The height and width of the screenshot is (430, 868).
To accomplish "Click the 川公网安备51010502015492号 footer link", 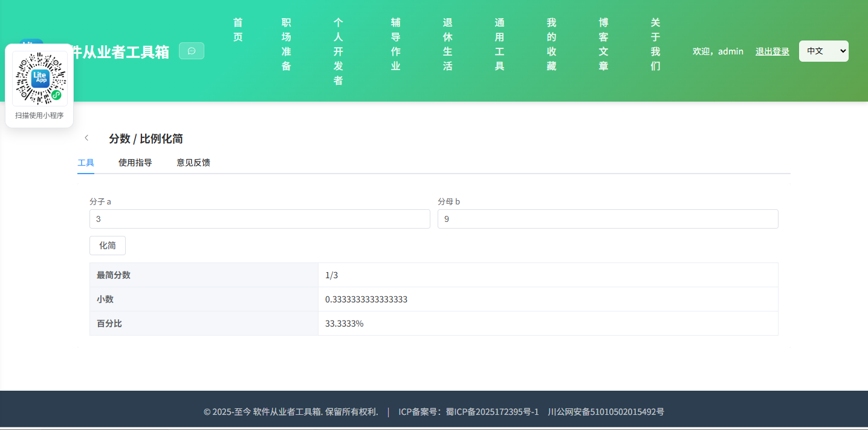I will tap(606, 412).
